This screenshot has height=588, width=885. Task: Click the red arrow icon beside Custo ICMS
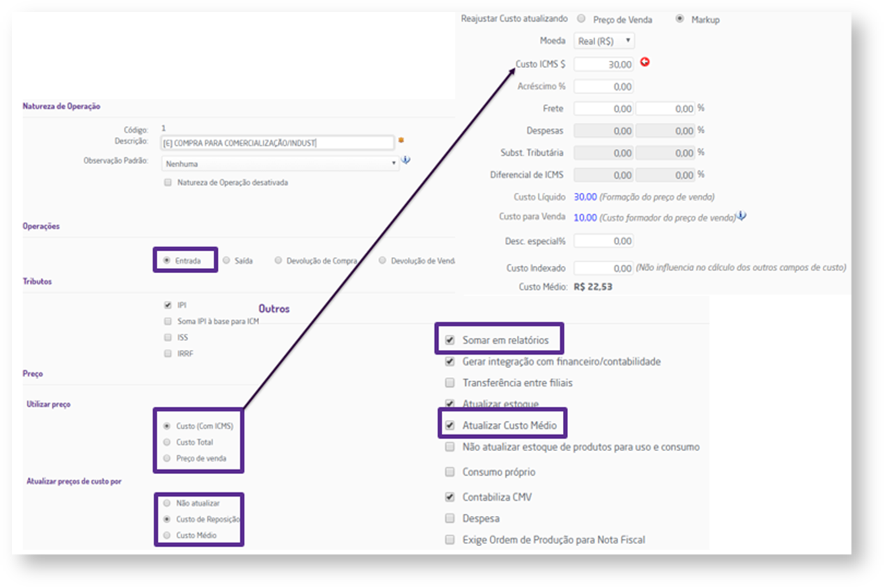click(645, 62)
